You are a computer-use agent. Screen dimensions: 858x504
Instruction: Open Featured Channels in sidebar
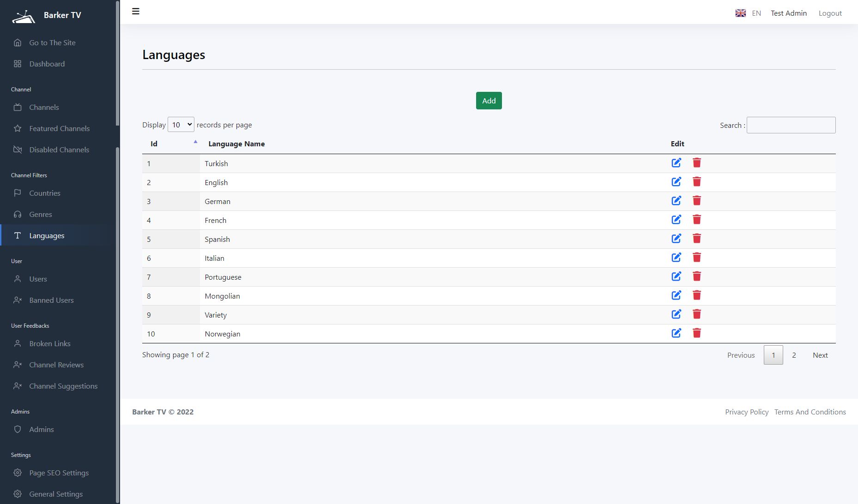coord(59,129)
